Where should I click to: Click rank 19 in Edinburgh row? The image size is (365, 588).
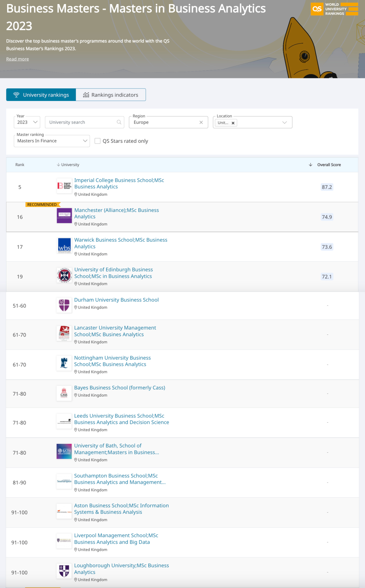tap(20, 276)
